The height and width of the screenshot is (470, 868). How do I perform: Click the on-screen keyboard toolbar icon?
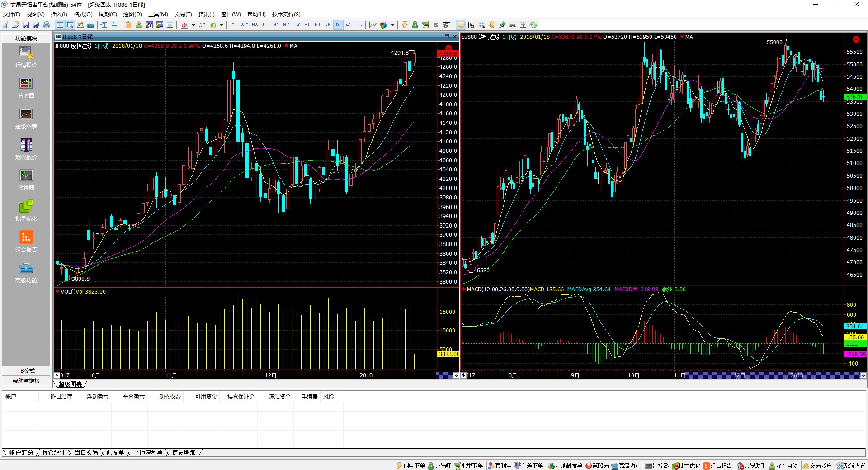(x=91, y=25)
